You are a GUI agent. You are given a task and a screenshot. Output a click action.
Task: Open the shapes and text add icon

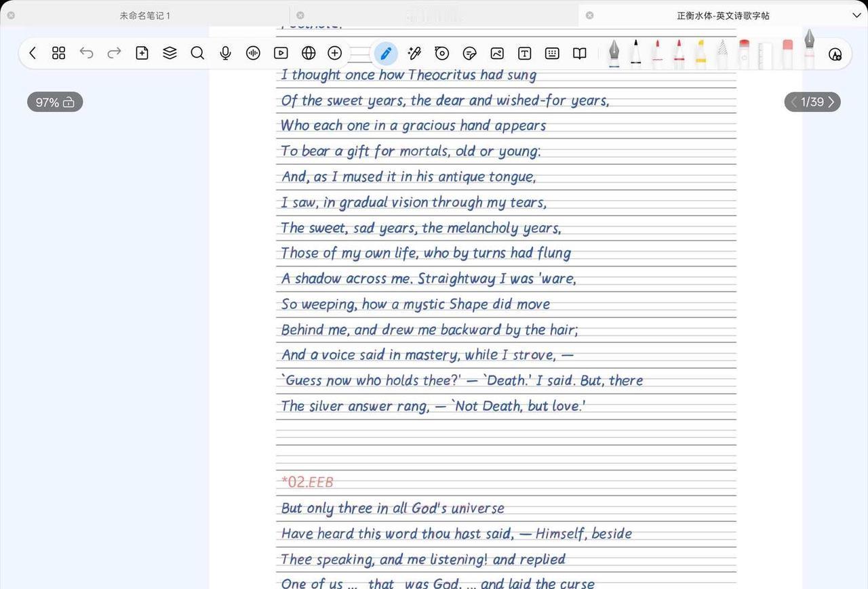pos(835,54)
